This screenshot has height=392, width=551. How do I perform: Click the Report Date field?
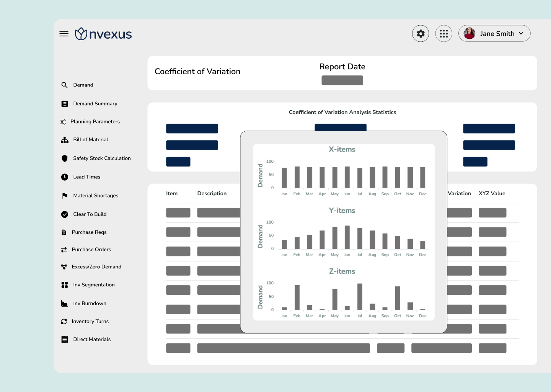(x=342, y=80)
